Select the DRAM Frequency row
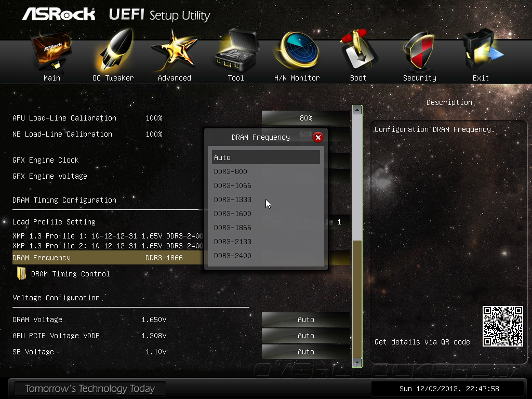Image resolution: width=532 pixels, height=399 pixels. 108,258
